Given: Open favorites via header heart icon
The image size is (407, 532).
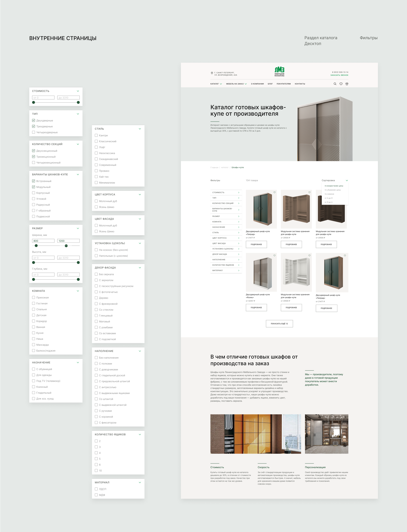Looking at the screenshot, I should pyautogui.click(x=341, y=84).
